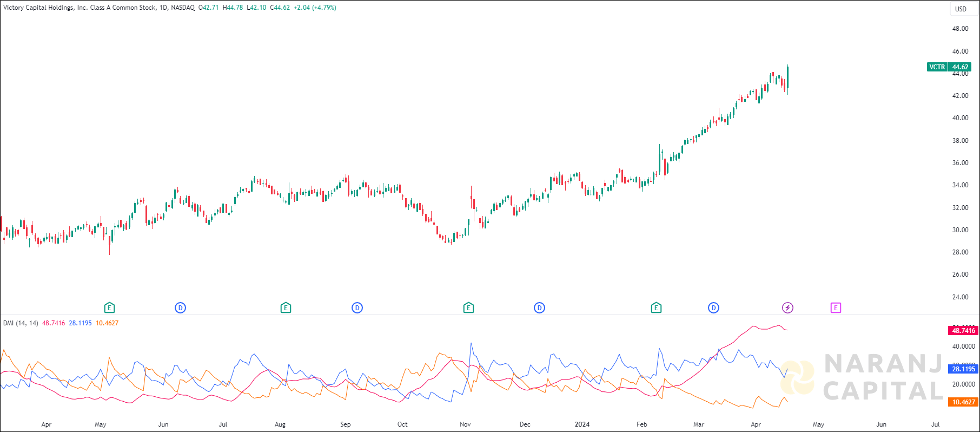Click the blue 28.1195 axis tag

click(x=963, y=369)
